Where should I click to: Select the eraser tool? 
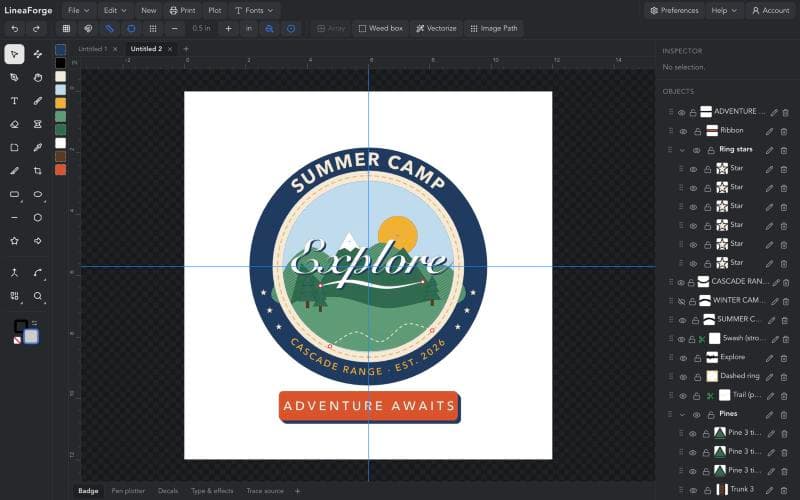point(14,124)
